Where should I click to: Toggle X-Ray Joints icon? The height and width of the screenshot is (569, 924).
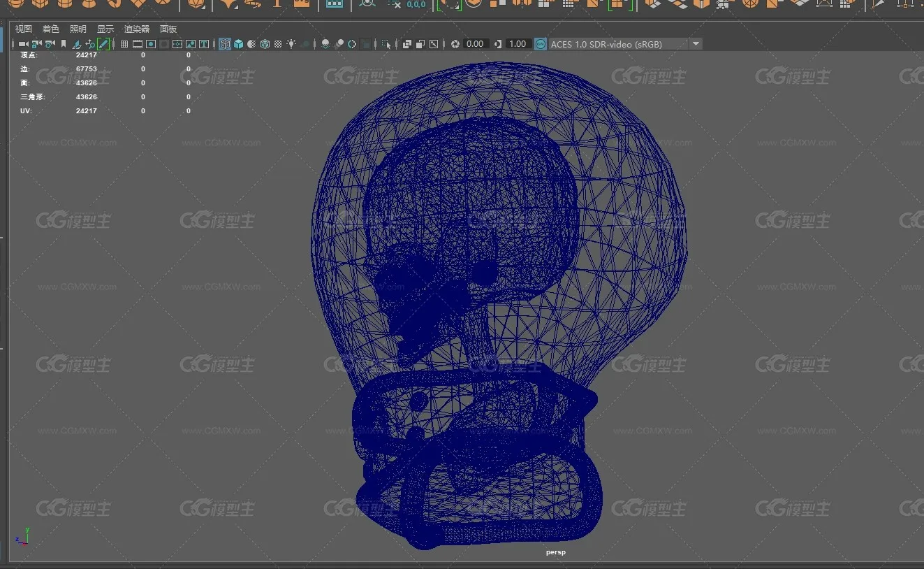(x=434, y=44)
